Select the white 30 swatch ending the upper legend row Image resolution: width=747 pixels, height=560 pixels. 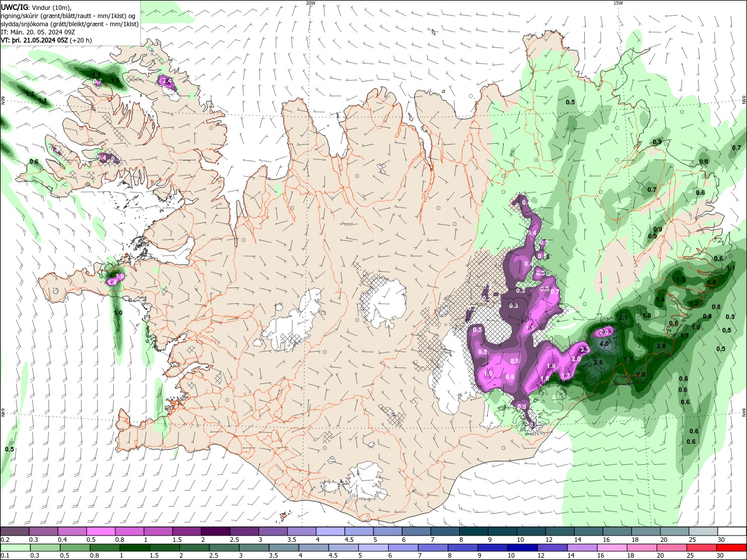[732, 531]
